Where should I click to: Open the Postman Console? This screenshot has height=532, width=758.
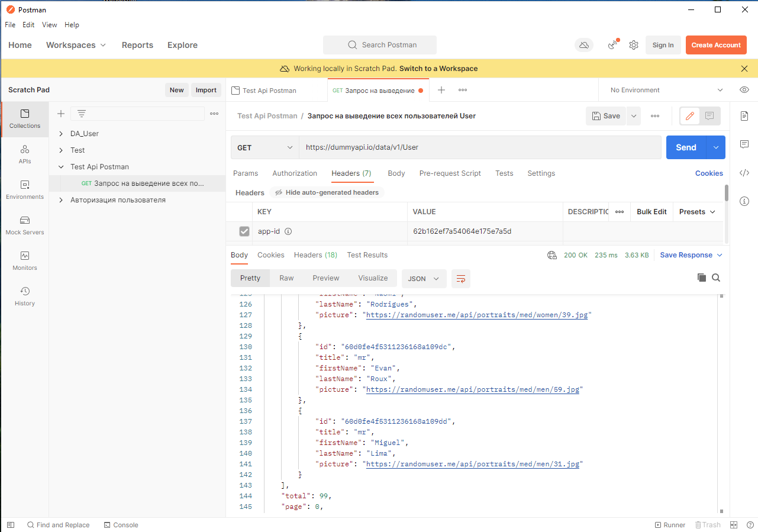pyautogui.click(x=121, y=525)
